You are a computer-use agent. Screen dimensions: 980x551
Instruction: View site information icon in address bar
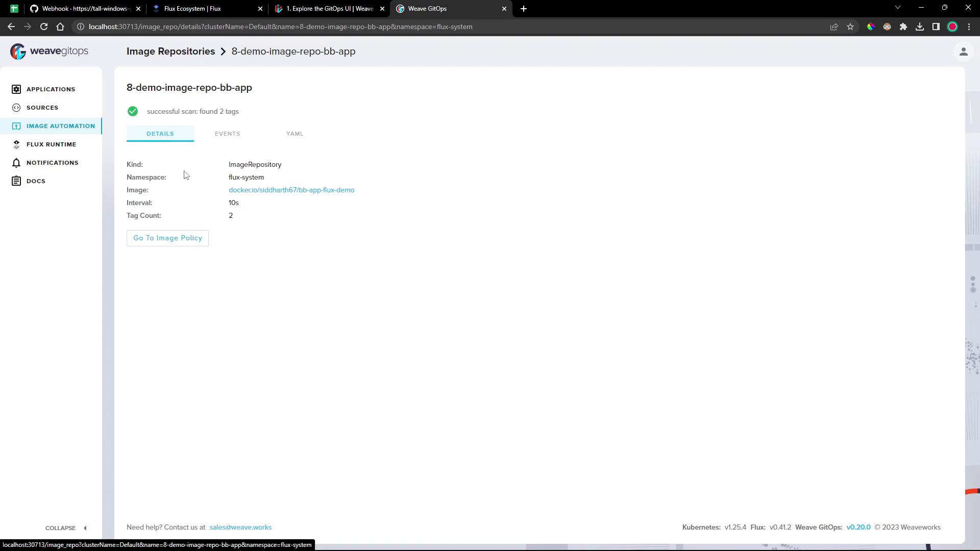click(x=81, y=27)
